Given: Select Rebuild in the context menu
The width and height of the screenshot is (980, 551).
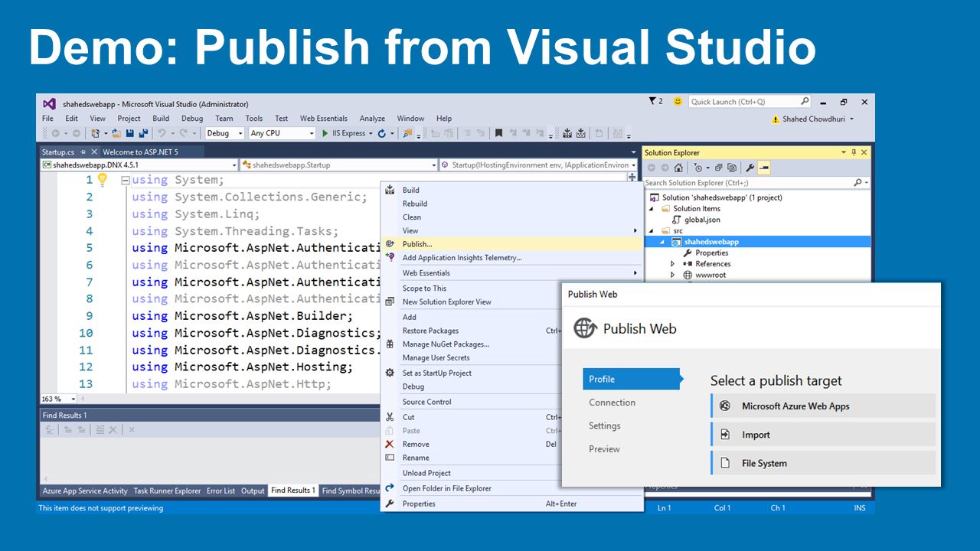Looking at the screenshot, I should click(511, 204).
